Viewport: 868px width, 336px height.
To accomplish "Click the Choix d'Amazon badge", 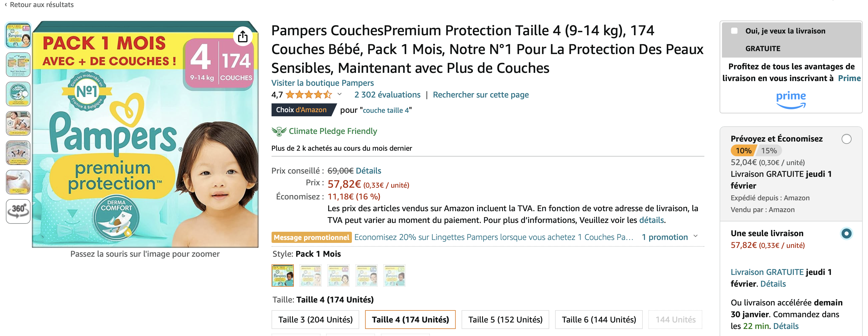I will pos(301,110).
